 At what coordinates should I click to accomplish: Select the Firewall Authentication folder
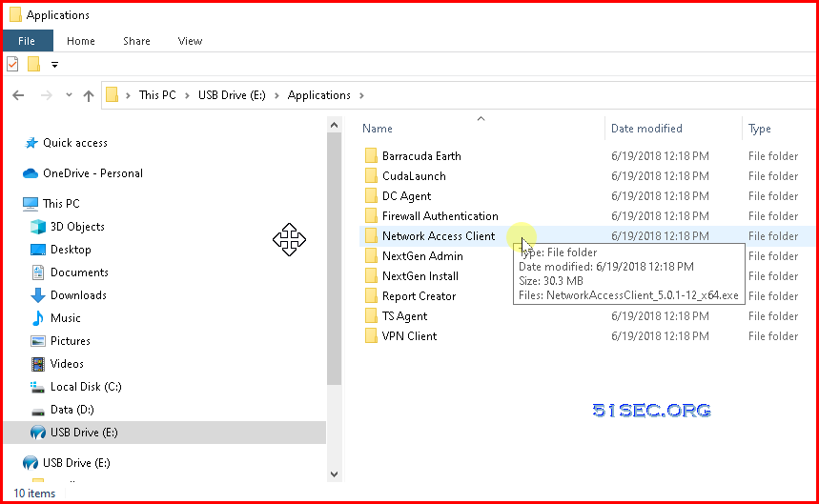[x=440, y=216]
